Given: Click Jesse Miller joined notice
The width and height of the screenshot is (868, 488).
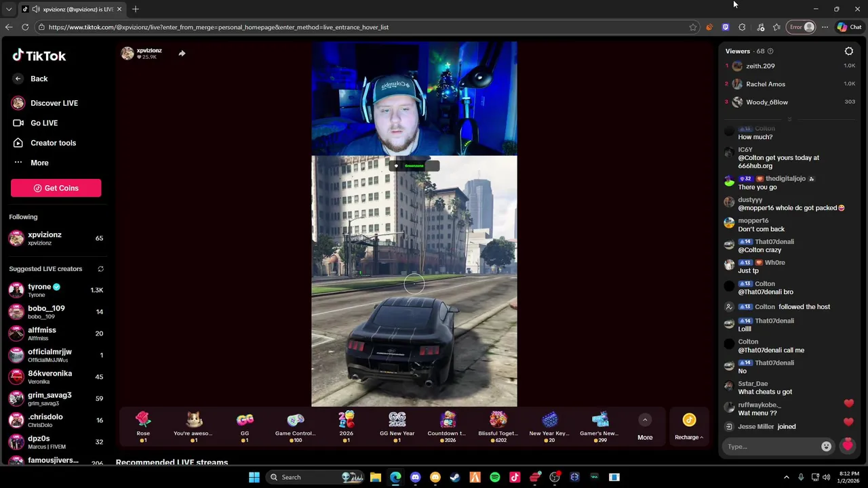Looking at the screenshot, I should click(x=767, y=427).
